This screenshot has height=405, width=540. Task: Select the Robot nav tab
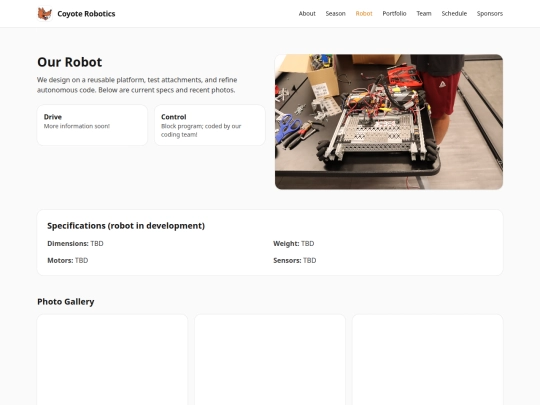point(364,13)
